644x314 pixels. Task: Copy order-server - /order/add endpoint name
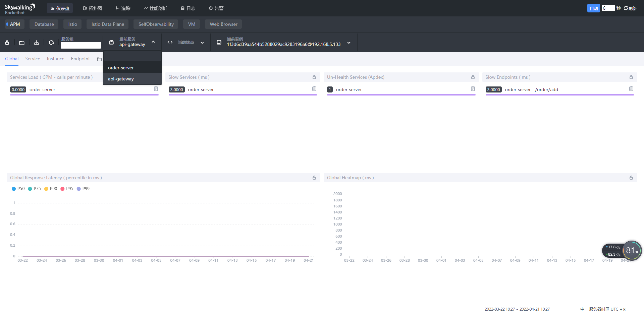631,89
